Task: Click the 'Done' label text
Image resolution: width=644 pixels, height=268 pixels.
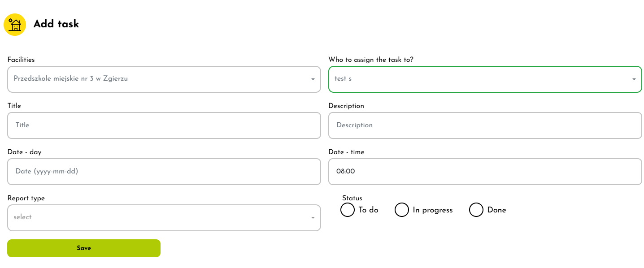Action: [x=496, y=210]
